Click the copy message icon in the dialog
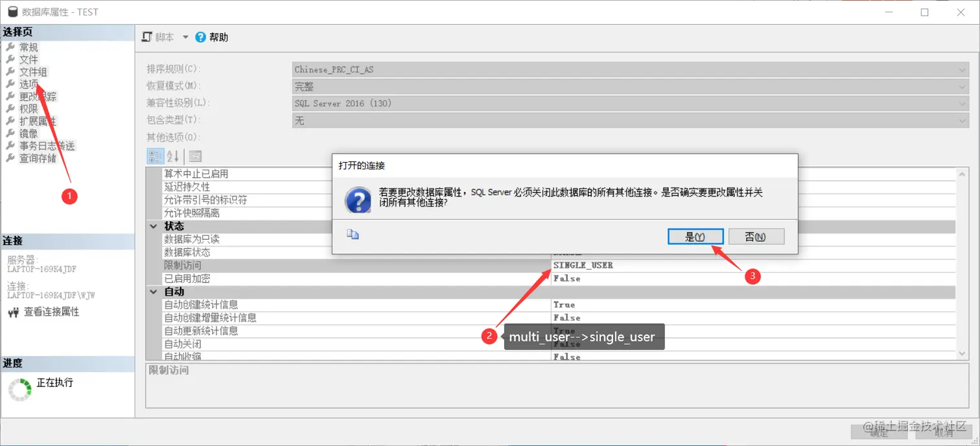Viewport: 980px width, 446px height. (353, 235)
